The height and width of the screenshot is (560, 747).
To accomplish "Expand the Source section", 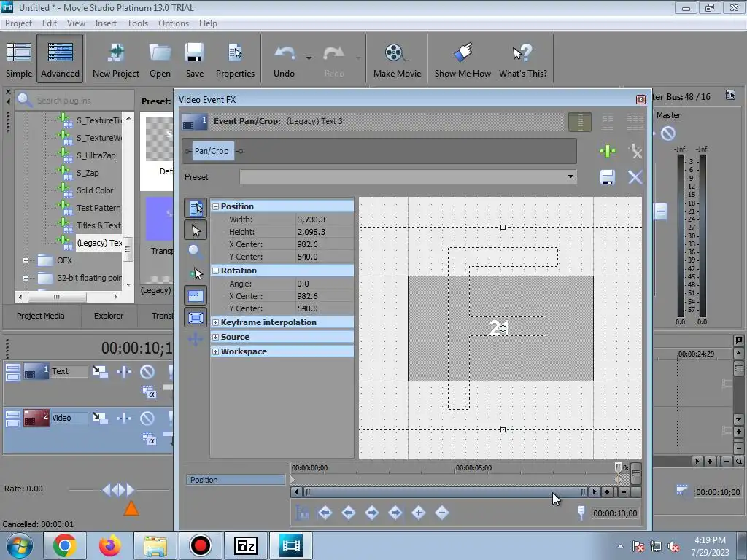I will (215, 337).
